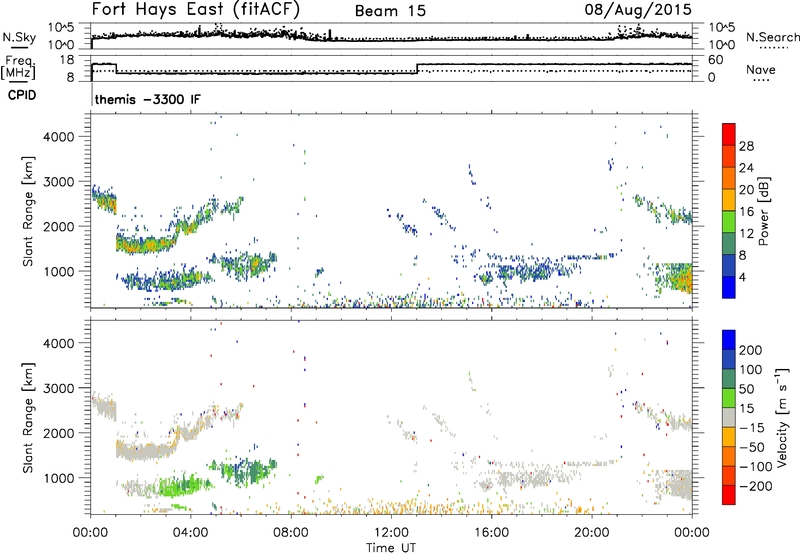Click the "15" value on Velocity colorbar

pos(746,409)
